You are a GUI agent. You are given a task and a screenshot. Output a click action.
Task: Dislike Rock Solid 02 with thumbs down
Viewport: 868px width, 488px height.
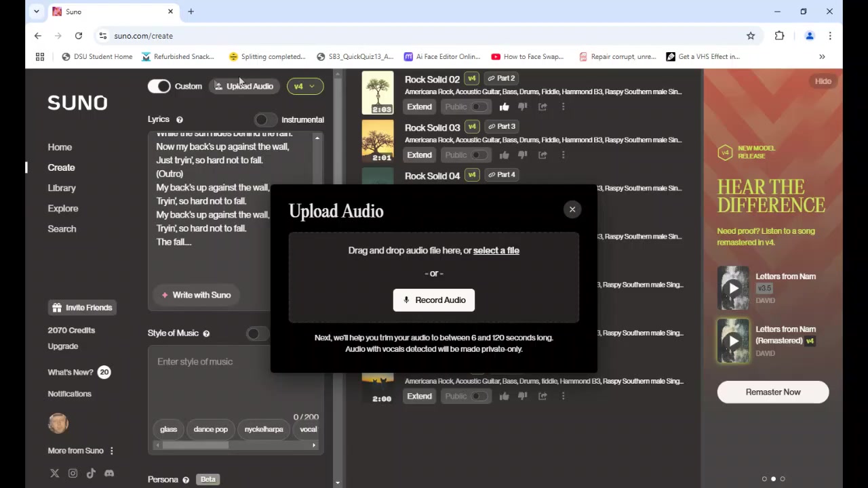[x=522, y=106]
